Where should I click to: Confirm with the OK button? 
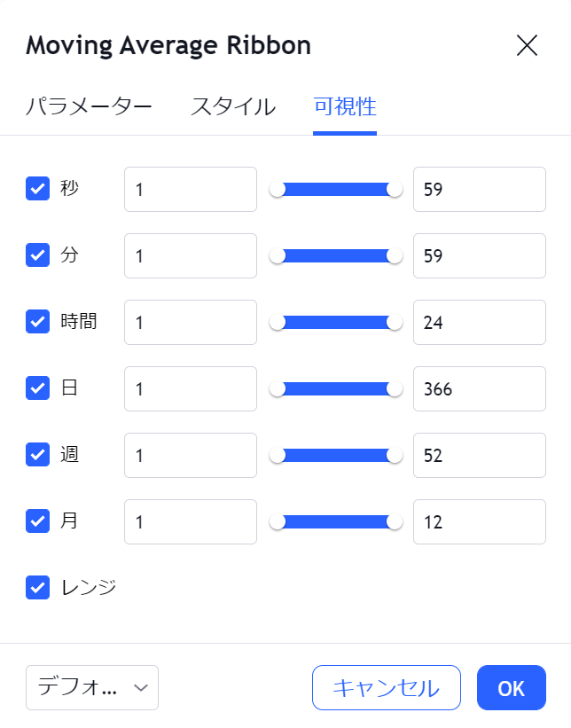tap(511, 687)
